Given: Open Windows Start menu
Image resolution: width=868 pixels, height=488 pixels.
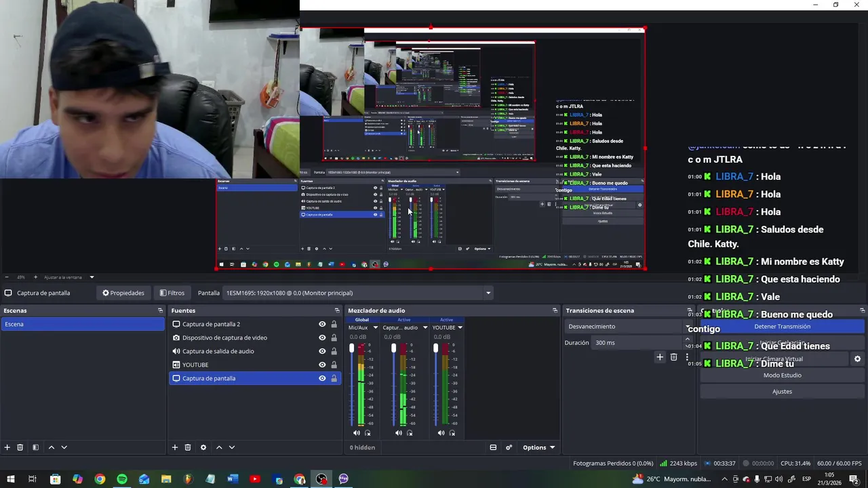Looking at the screenshot, I should click(11, 479).
